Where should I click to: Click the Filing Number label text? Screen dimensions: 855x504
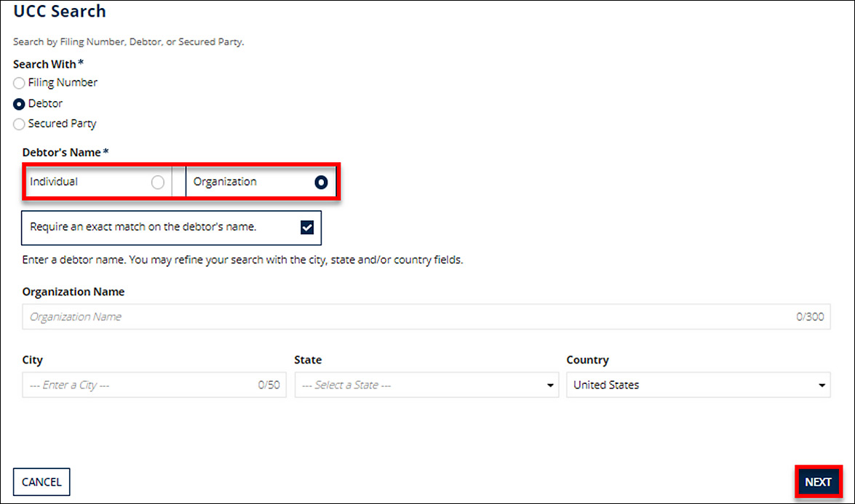pos(63,83)
